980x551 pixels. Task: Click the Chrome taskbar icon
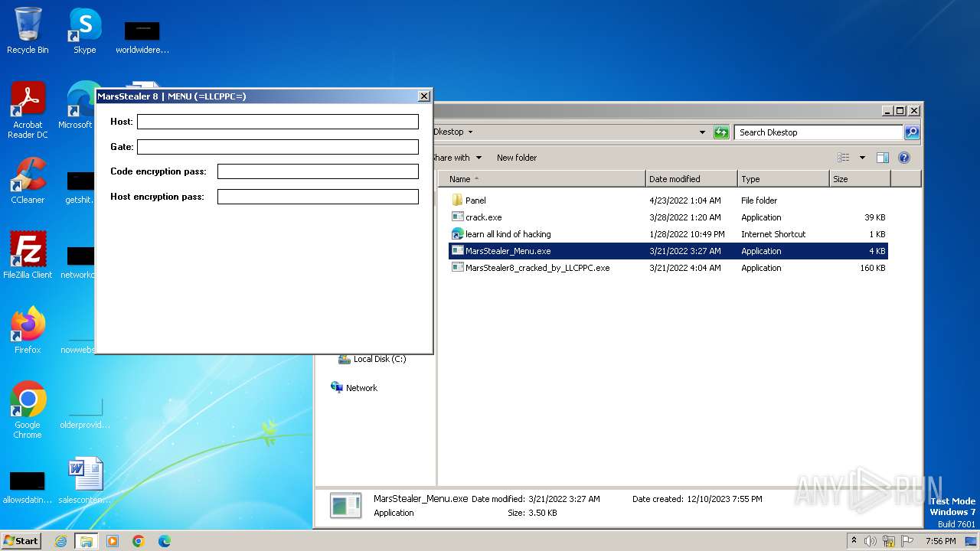(139, 541)
